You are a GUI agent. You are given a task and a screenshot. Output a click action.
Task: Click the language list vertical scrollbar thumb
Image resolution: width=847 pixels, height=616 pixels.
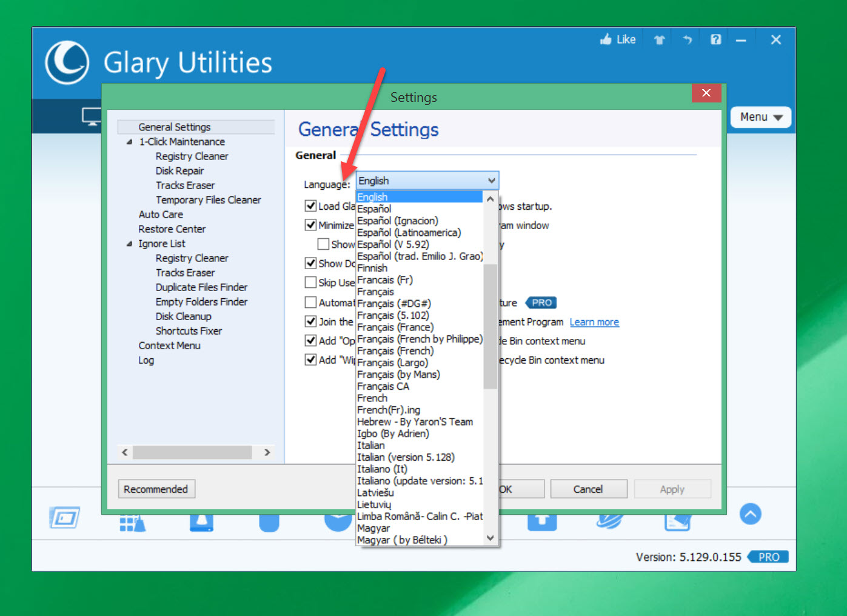point(490,326)
